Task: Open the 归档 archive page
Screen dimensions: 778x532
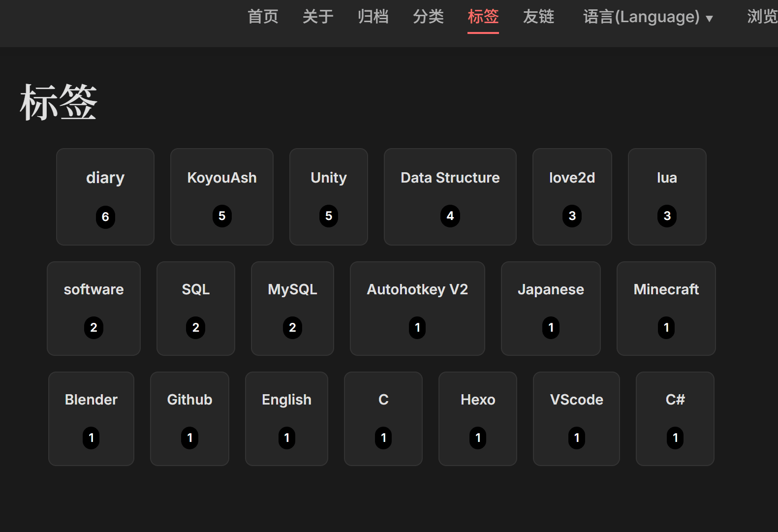Action: pos(373,17)
